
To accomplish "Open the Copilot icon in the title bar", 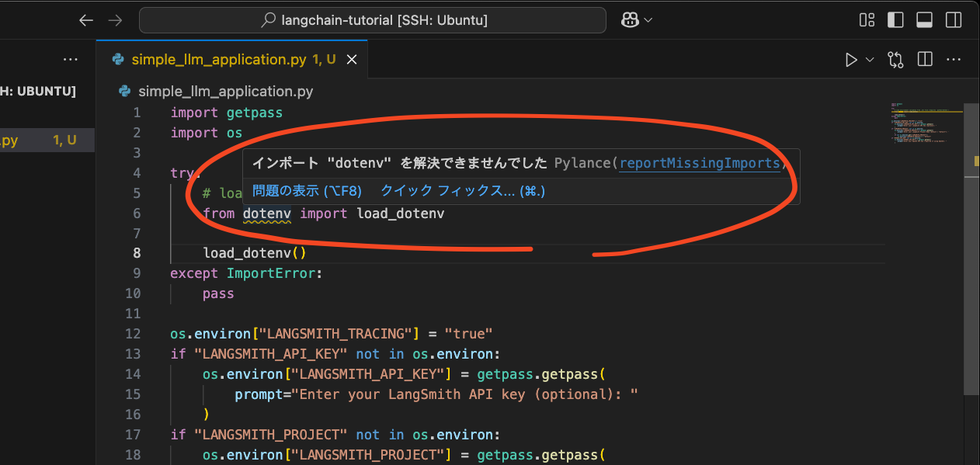I will click(x=630, y=21).
